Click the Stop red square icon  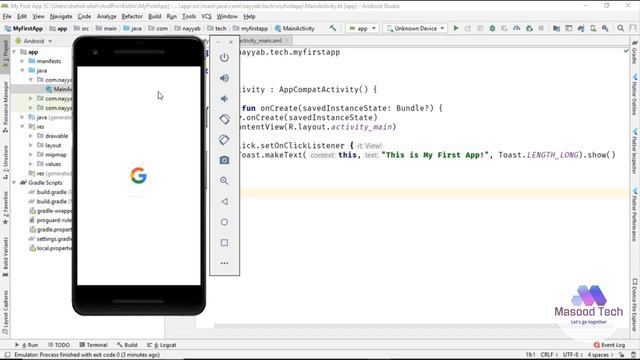coord(541,28)
